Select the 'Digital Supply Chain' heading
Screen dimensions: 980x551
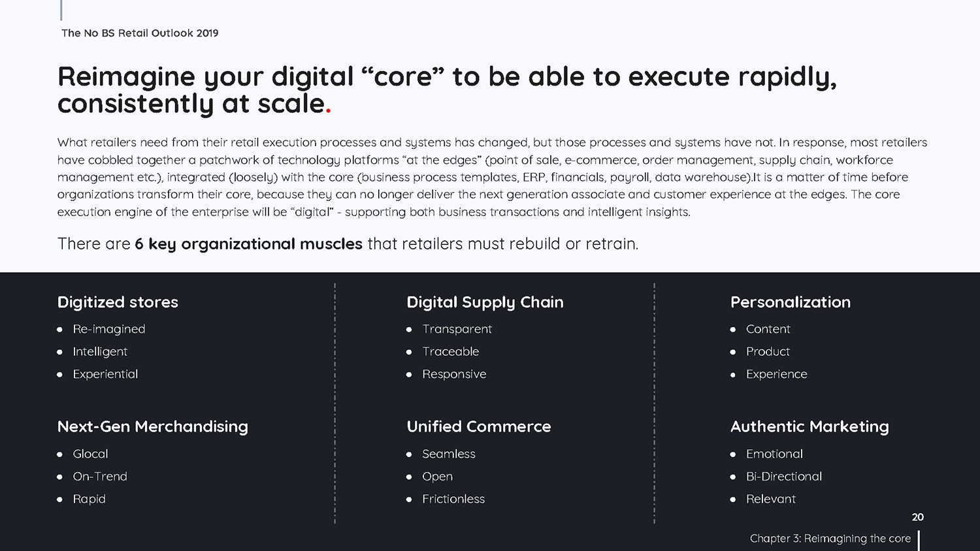485,303
